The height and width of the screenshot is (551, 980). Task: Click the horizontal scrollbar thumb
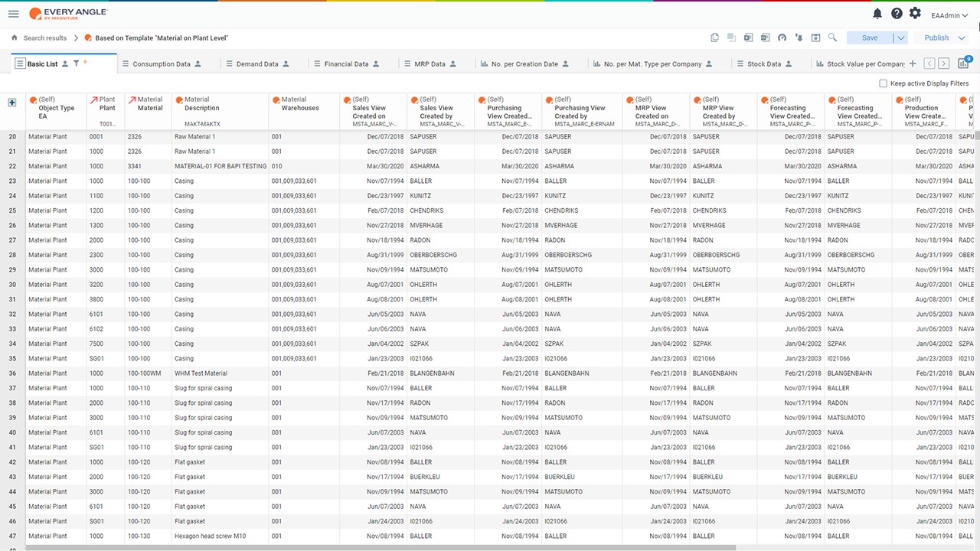coord(381,548)
